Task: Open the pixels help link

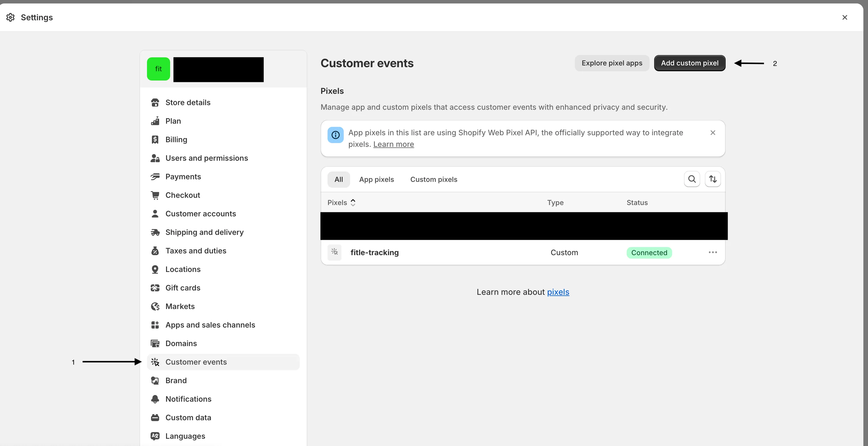Action: [x=558, y=292]
